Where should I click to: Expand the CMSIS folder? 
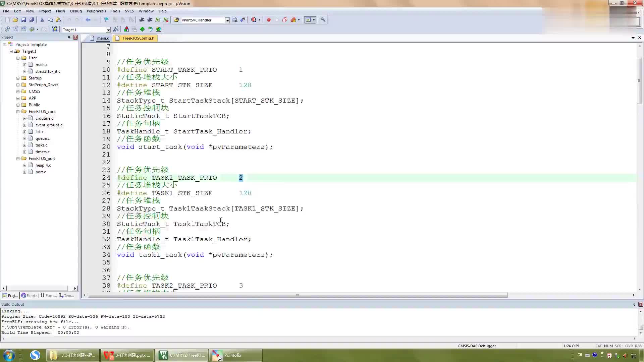click(18, 92)
